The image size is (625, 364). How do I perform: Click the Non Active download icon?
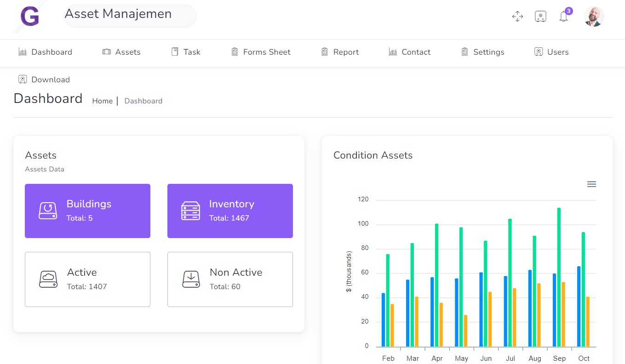tap(191, 279)
